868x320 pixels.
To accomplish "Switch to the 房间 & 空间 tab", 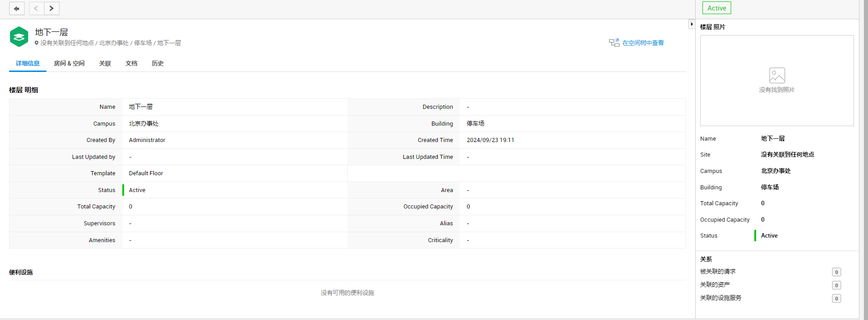I will [x=69, y=63].
